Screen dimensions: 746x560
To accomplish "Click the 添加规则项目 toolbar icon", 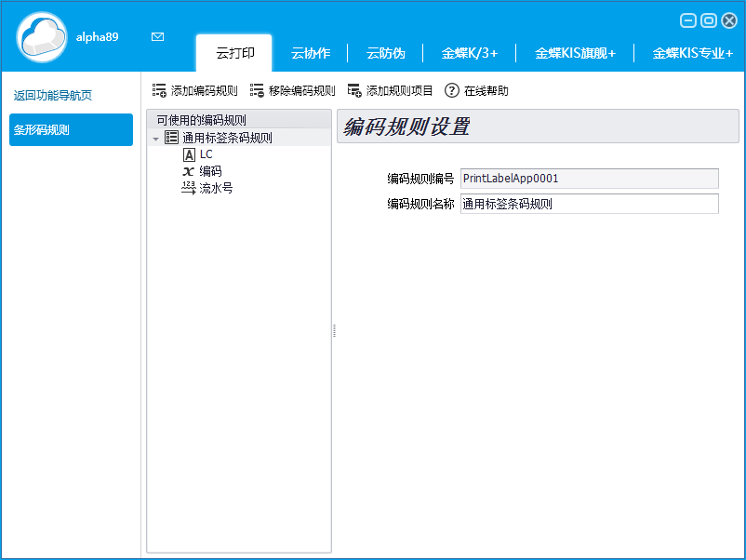I will pos(354,90).
